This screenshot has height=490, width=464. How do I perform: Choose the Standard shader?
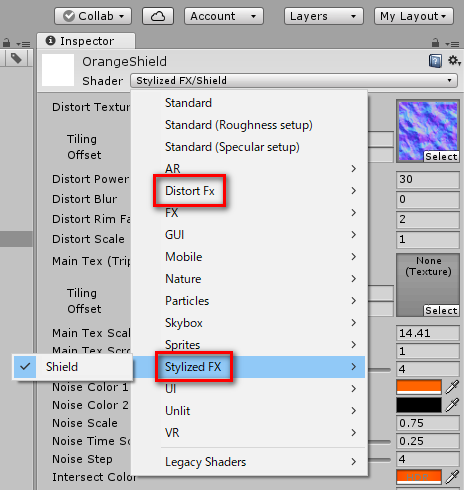point(249,103)
